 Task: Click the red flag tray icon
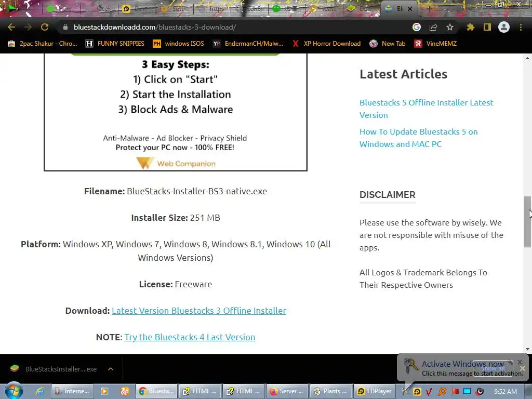pyautogui.click(x=455, y=392)
